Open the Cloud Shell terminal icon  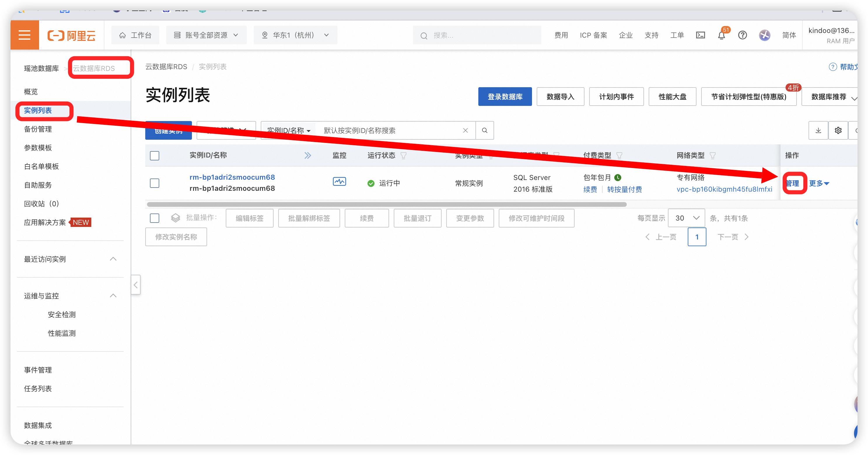tap(701, 35)
